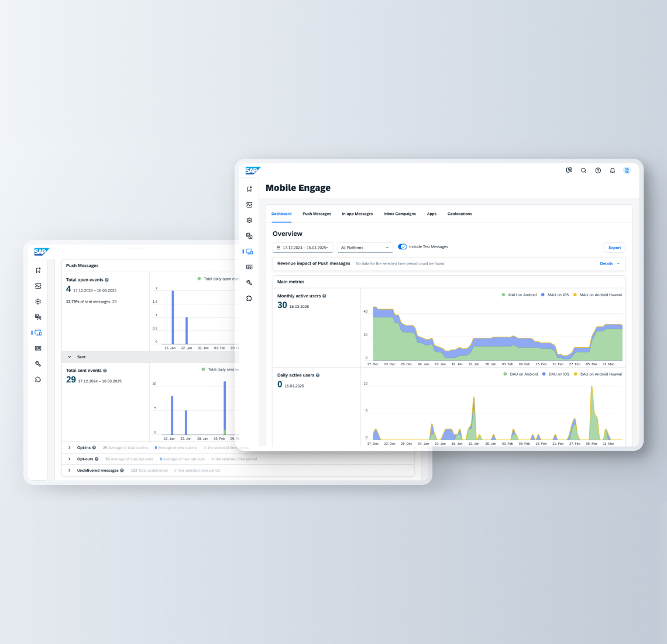667x644 pixels.
Task: Open the analytics chart icon in the sidebar
Action: [x=249, y=205]
